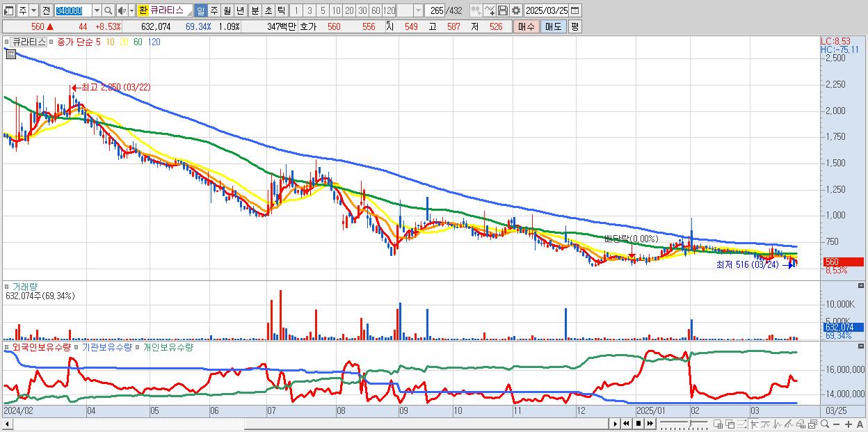868x432 pixels.
Task: Select the 초 second period toggle
Action: (x=268, y=10)
